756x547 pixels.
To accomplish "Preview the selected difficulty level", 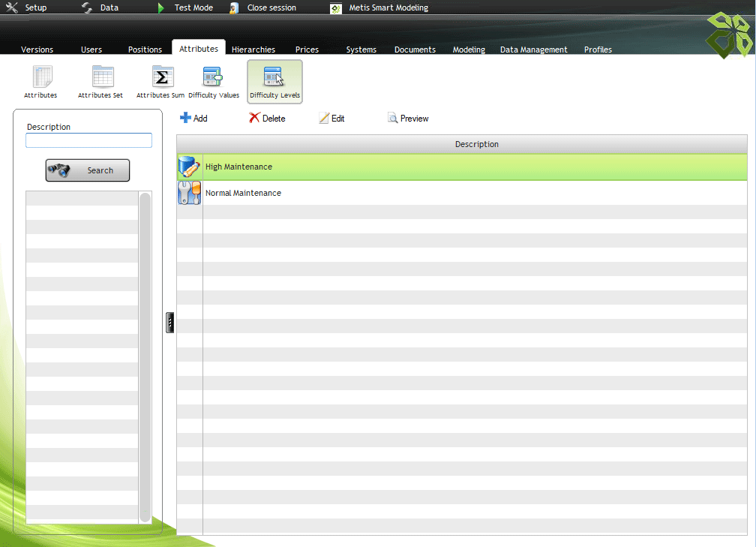I will [x=408, y=119].
